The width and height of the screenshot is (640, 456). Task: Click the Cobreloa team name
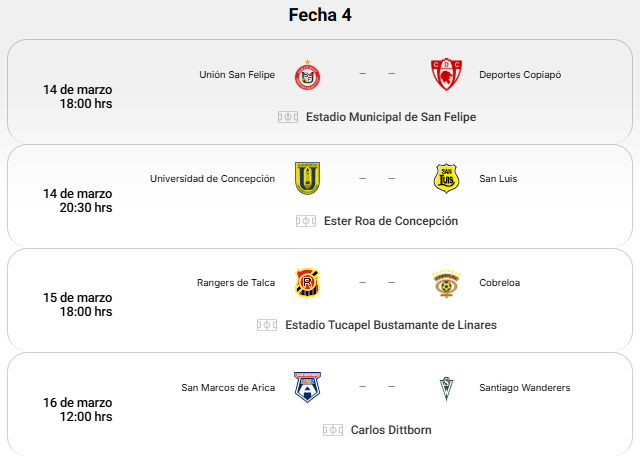499,283
